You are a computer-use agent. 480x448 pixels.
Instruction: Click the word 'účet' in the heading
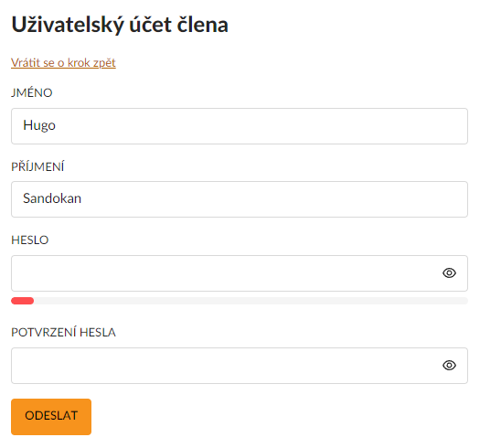(x=150, y=25)
